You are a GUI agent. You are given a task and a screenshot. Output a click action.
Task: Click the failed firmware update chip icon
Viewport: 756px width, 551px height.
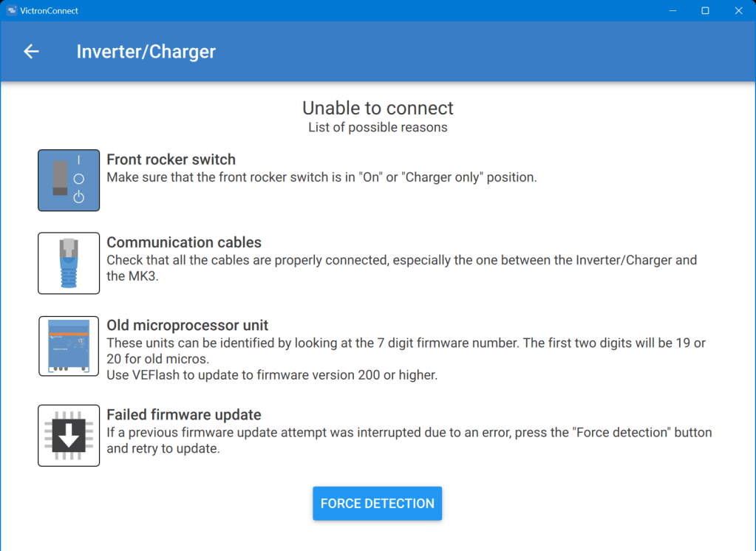pos(69,435)
